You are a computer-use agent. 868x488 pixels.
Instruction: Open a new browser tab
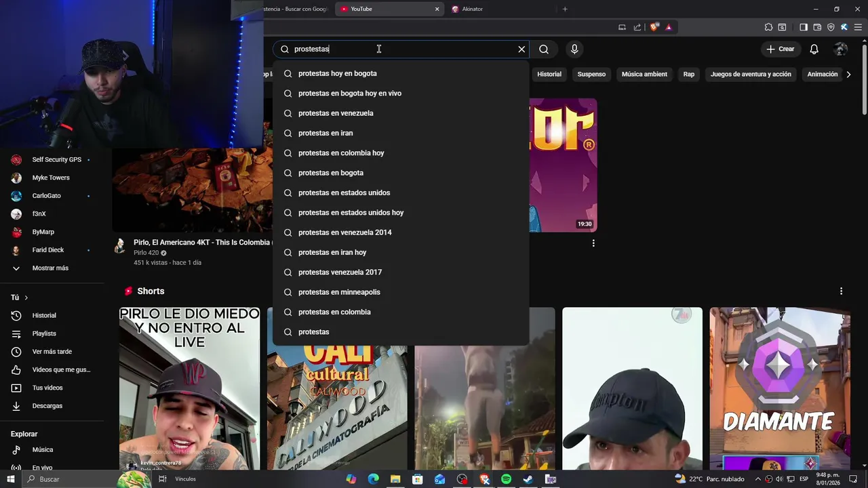pyautogui.click(x=565, y=9)
